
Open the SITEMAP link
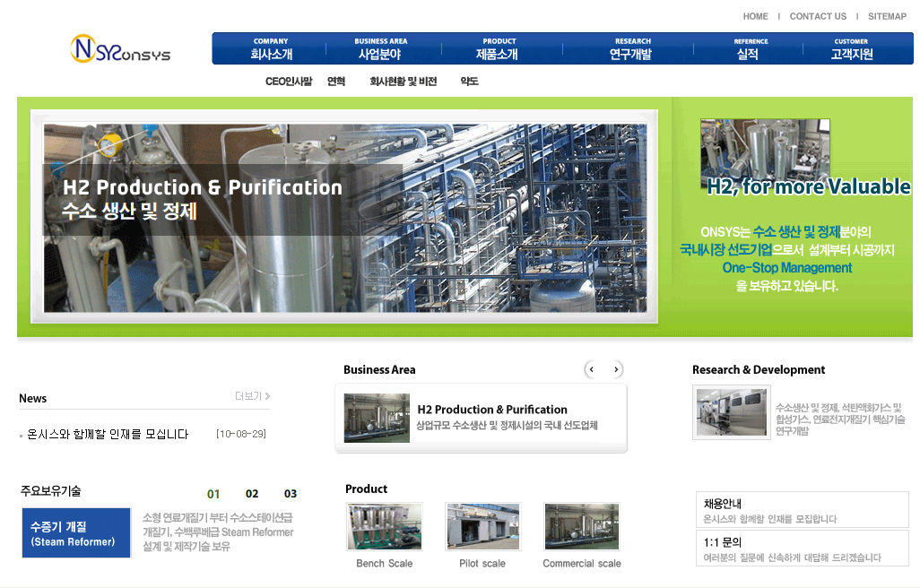(x=887, y=16)
